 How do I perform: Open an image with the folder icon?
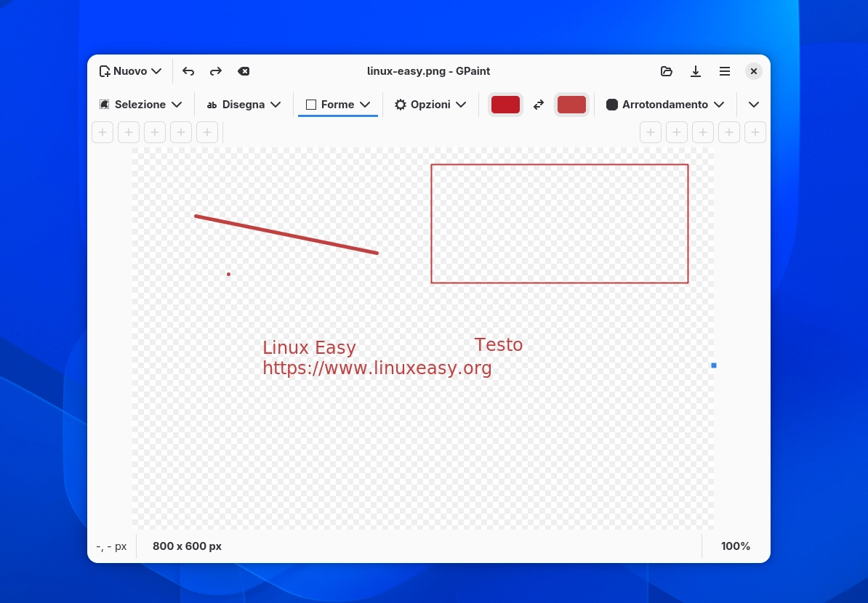(667, 71)
